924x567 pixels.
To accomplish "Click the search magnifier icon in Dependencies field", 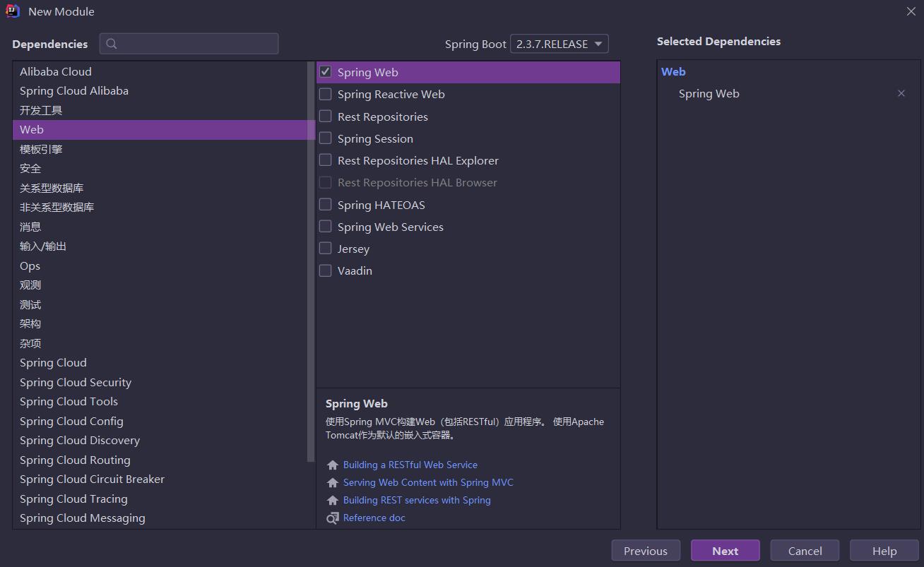I will pos(112,44).
